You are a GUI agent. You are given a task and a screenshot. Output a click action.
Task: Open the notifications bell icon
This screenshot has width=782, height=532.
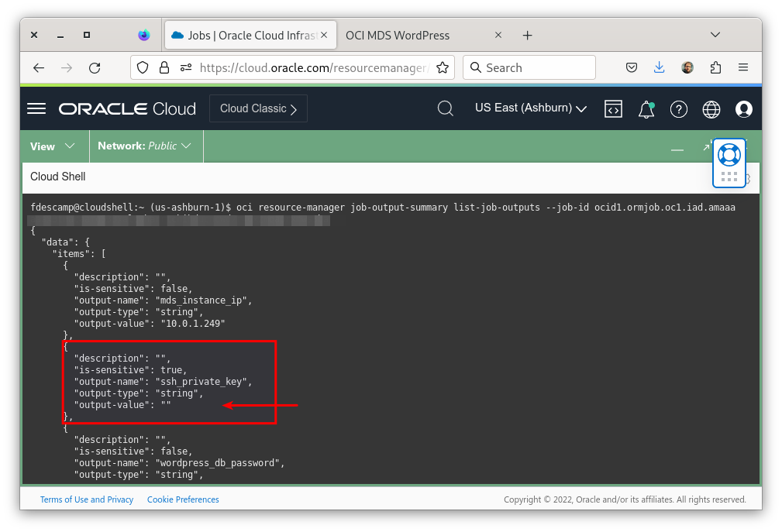(646, 109)
